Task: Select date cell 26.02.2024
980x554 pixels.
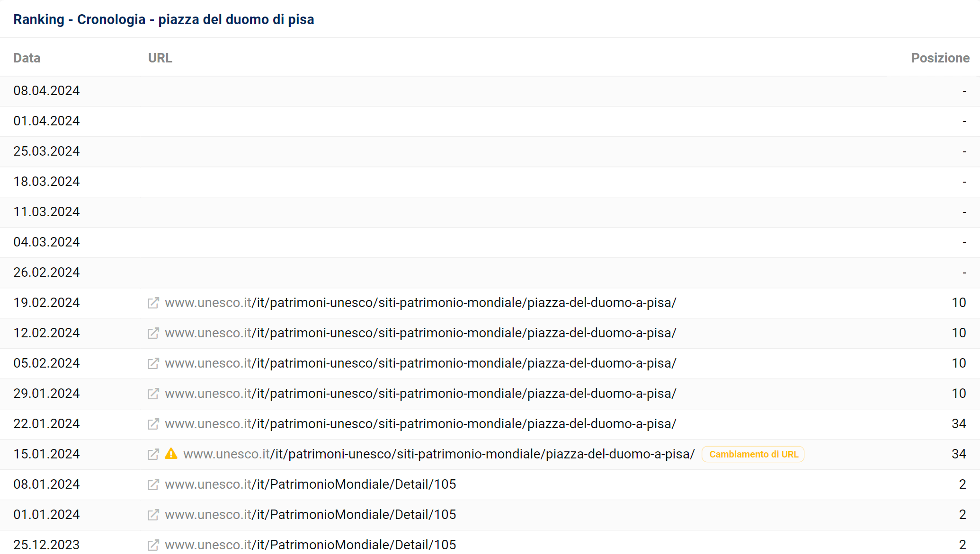Action: click(x=46, y=273)
